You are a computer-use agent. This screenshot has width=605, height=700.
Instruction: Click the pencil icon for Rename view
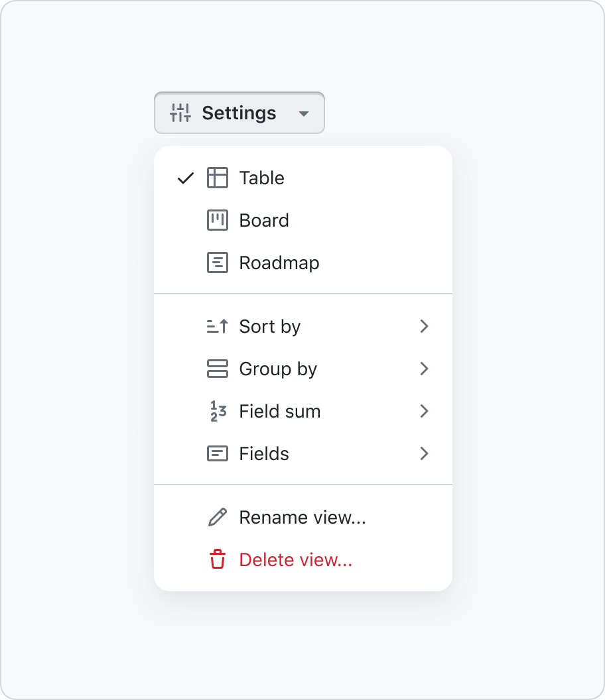click(217, 517)
